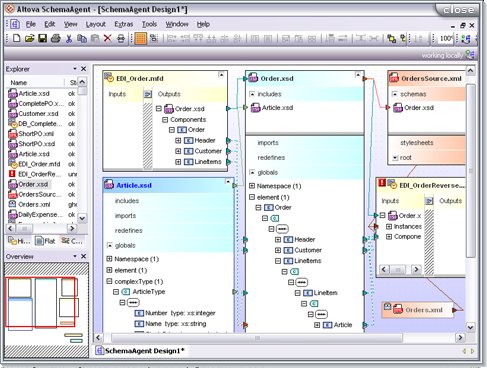The width and height of the screenshot is (487, 368).
Task: Click the Overview thumbnail red viewport
Action: pyautogui.click(x=40, y=302)
